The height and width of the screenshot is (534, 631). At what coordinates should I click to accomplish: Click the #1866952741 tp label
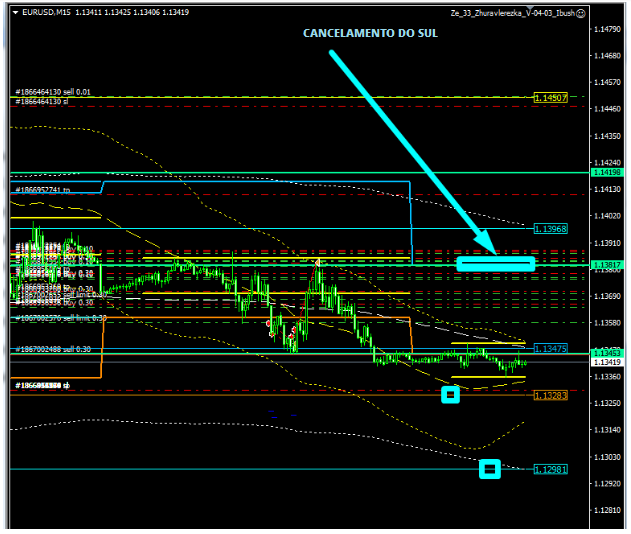[x=43, y=190]
